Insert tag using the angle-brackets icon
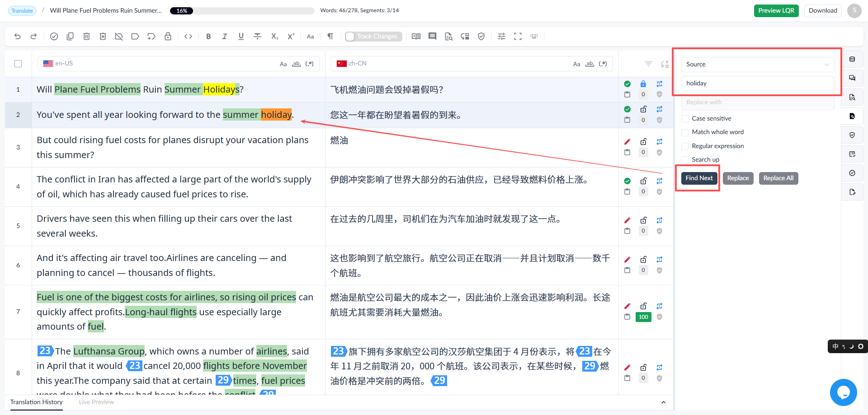This screenshot has width=868, height=415. click(x=189, y=37)
